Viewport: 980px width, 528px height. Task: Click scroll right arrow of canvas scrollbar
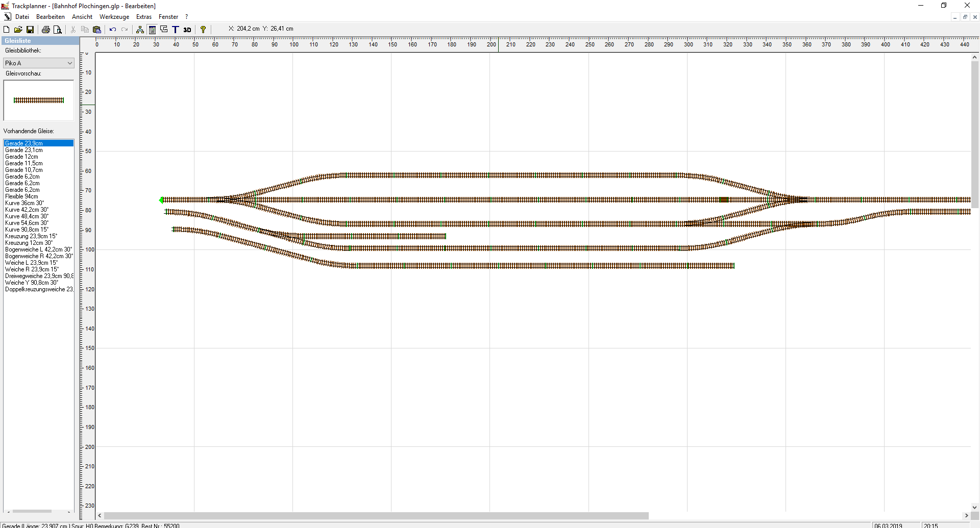966,516
